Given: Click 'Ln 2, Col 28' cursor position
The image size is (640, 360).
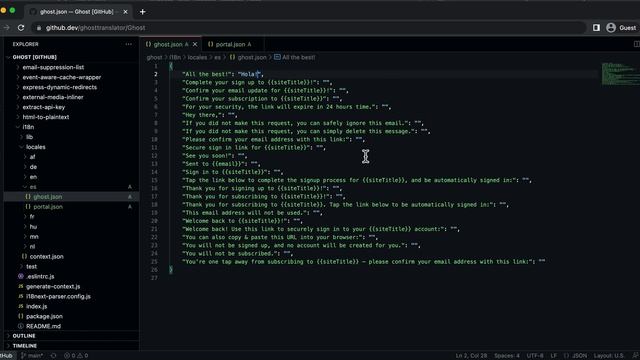Looking at the screenshot, I should (x=471, y=356).
